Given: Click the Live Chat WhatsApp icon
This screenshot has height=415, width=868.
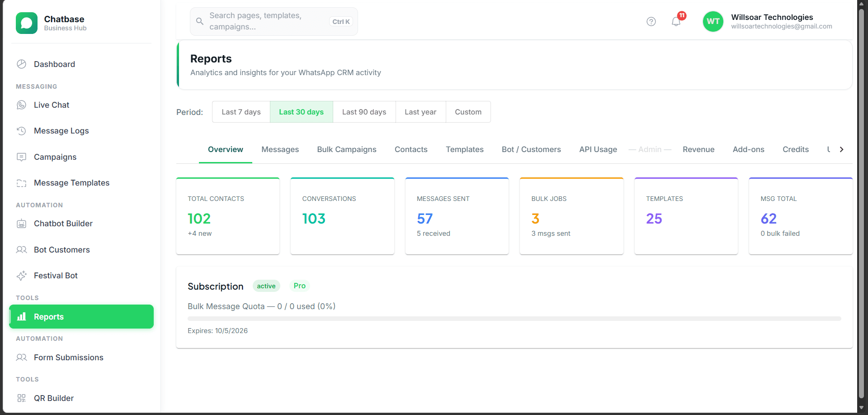Looking at the screenshot, I should click(x=21, y=105).
